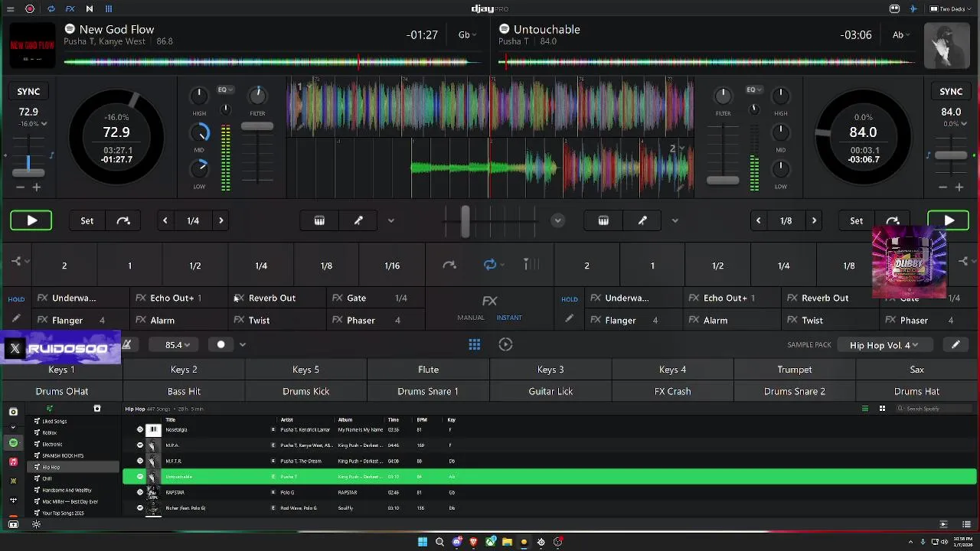
Task: Toggle HOLD mode on the left FX panel
Action: coord(16,299)
